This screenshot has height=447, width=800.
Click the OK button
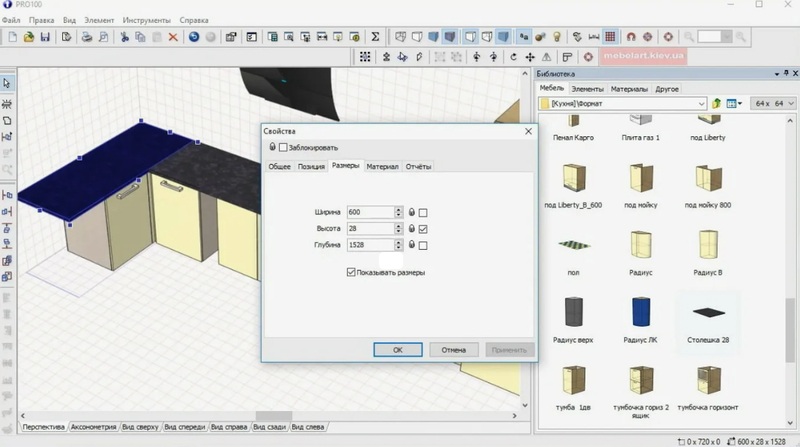[397, 350]
